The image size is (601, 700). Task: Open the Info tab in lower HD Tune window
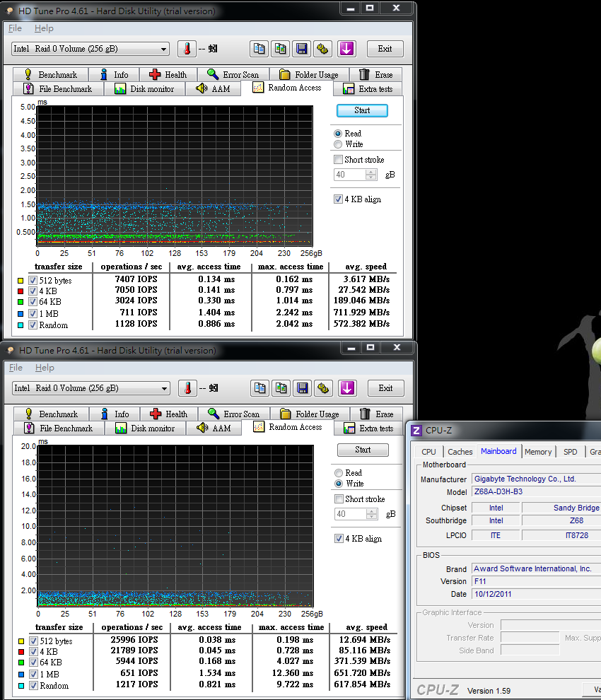tap(115, 414)
